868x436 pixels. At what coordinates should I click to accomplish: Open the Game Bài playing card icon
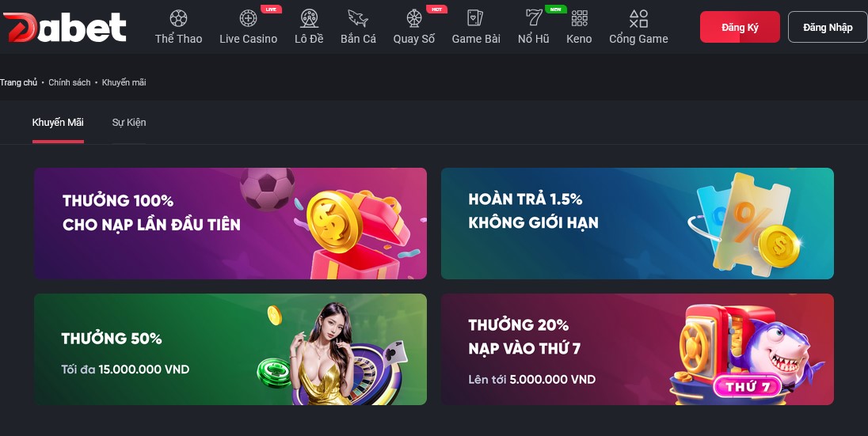tap(475, 18)
